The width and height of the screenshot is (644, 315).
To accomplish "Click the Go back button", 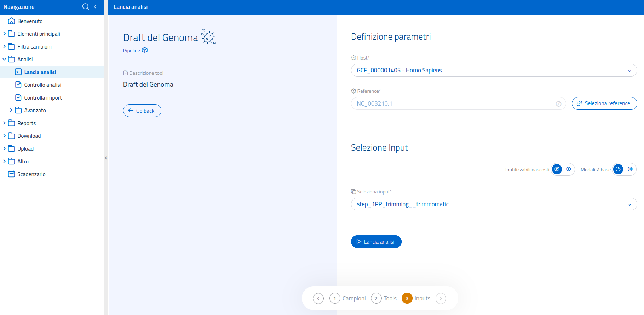I will coord(142,111).
